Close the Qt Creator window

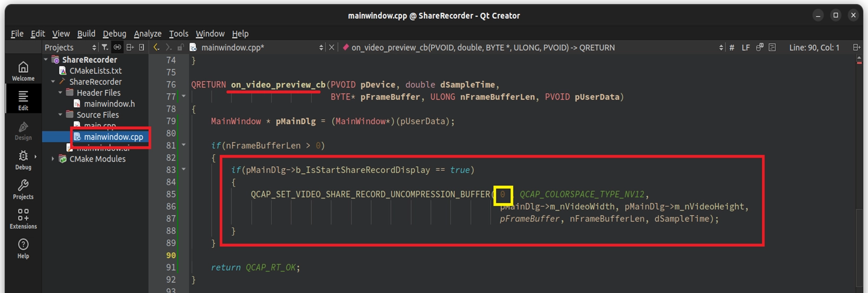pos(853,15)
